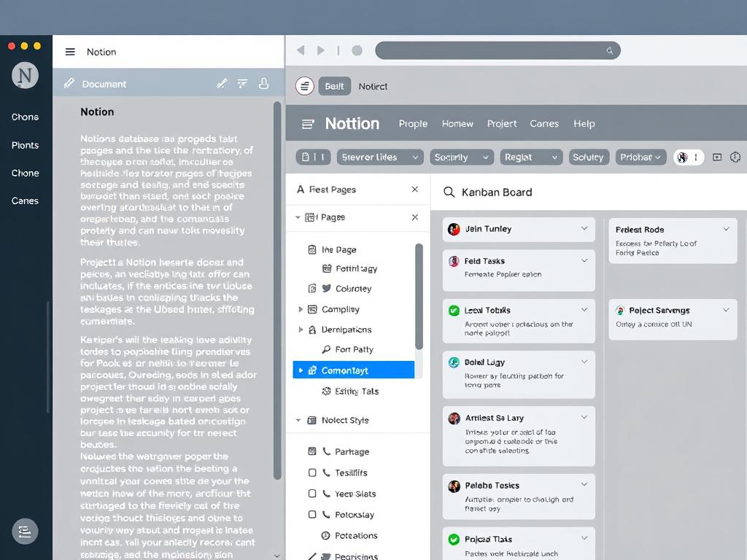Viewport: 747px width, 560px height.
Task: Click the person icon in Document bar
Action: [263, 84]
